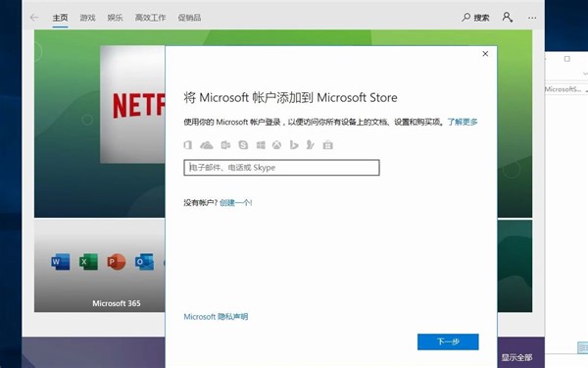Open the three-dot more options menu
Image resolution: width=588 pixels, height=368 pixels.
[x=532, y=18]
